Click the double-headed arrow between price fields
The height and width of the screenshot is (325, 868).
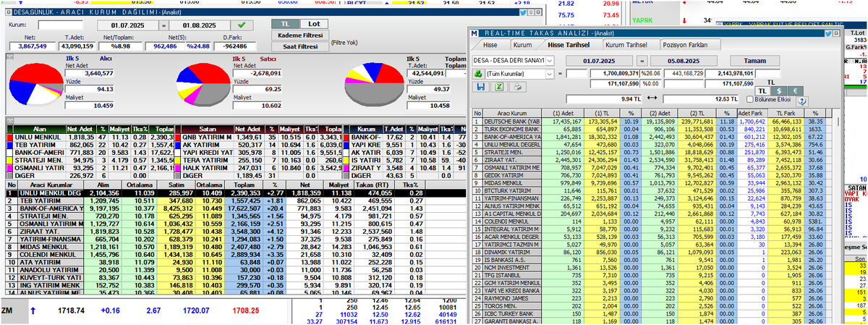point(652,98)
